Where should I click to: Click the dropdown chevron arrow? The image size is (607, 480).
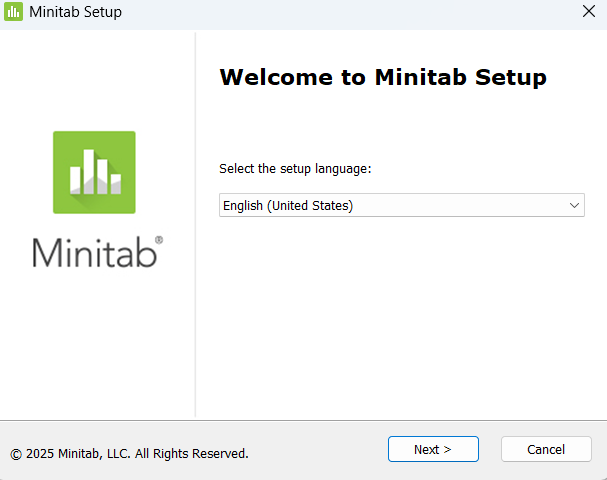[x=574, y=205]
